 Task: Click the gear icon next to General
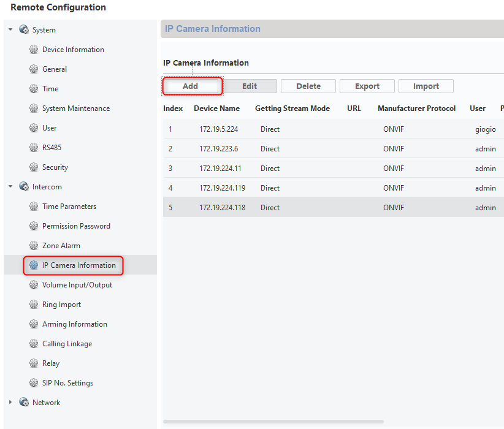click(34, 69)
